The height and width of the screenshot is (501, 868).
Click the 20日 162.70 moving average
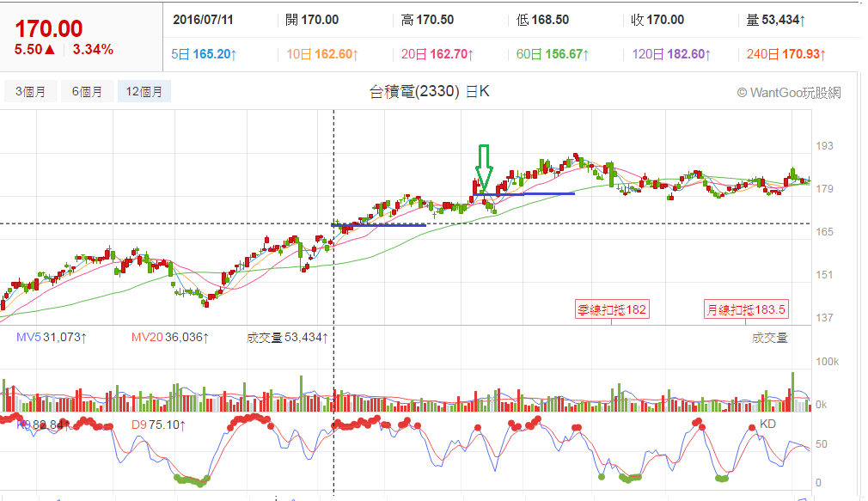[x=437, y=54]
